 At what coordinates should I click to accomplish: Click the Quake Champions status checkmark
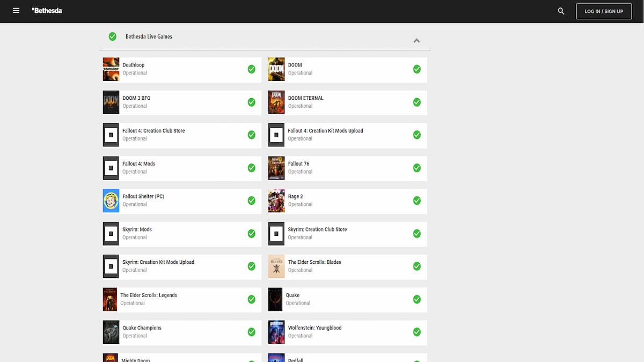251,332
